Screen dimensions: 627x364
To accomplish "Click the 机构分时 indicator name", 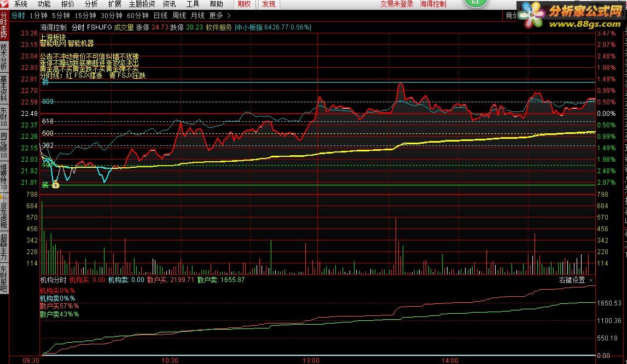I will point(53,280).
